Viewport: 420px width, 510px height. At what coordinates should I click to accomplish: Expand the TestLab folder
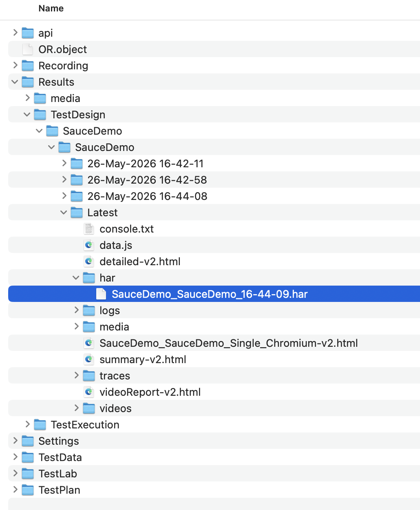(15, 473)
